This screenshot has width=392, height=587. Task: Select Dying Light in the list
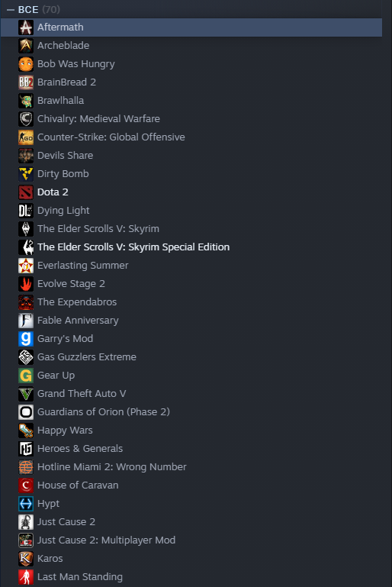pyautogui.click(x=191, y=211)
